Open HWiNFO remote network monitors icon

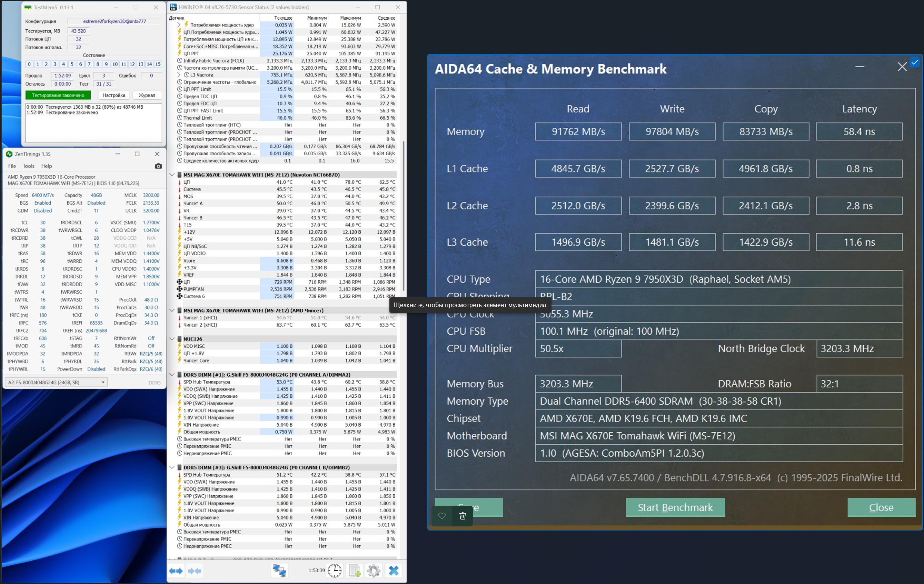point(279,571)
